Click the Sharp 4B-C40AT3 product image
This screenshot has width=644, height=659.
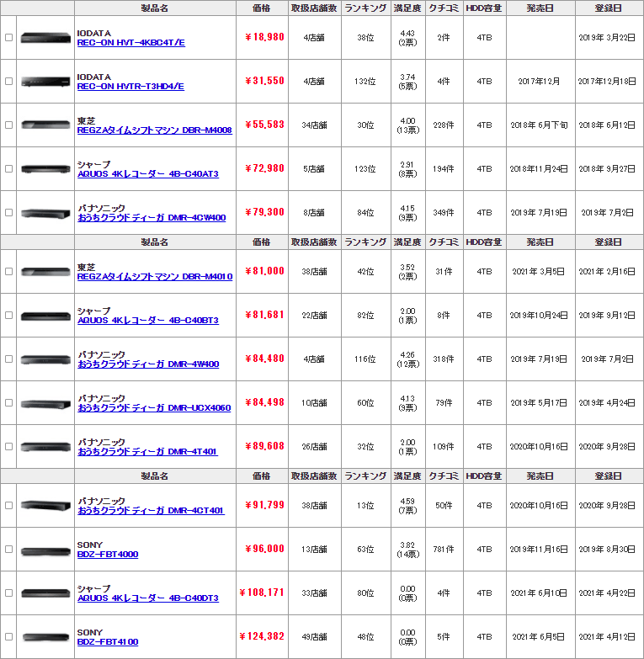[45, 169]
